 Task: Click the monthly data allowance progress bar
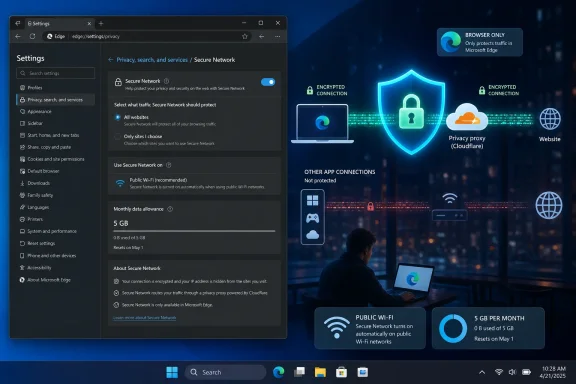coord(194,231)
